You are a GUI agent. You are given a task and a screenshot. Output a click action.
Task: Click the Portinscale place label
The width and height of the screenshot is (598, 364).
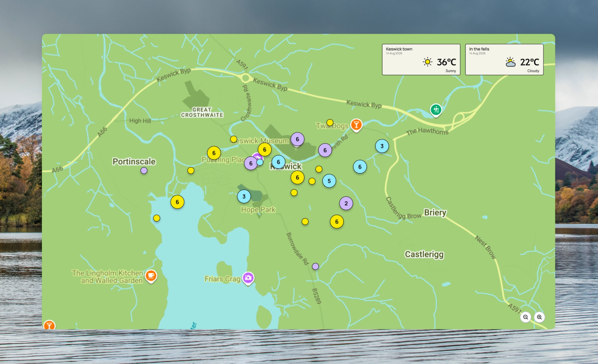(x=134, y=161)
